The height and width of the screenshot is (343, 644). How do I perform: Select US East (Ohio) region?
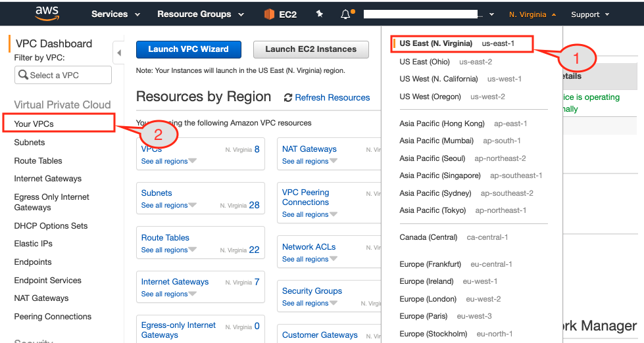(x=445, y=62)
